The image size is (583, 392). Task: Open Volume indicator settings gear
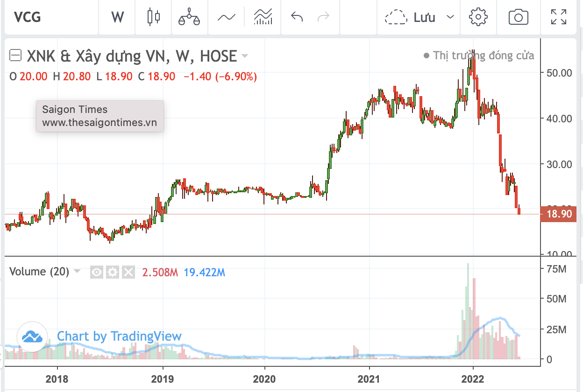tap(112, 272)
